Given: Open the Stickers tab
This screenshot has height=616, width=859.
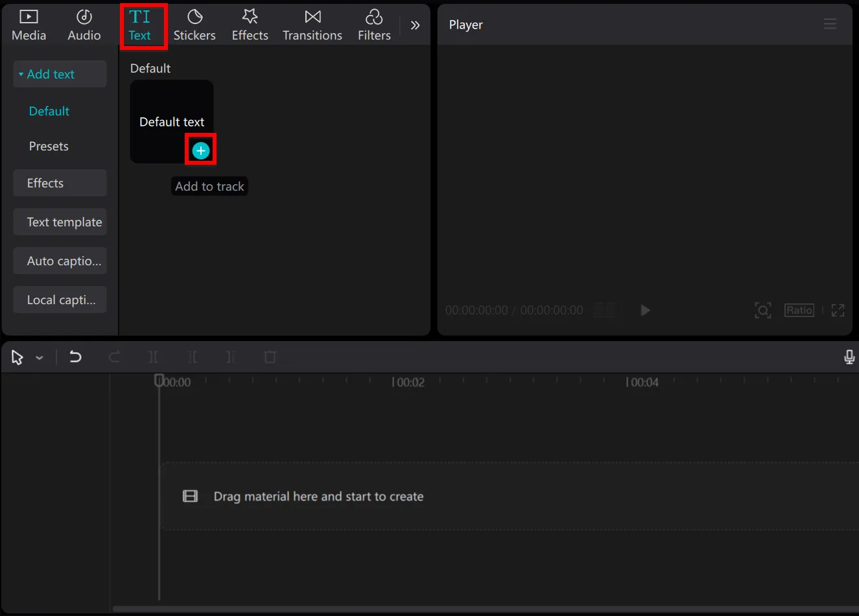Looking at the screenshot, I should [194, 25].
